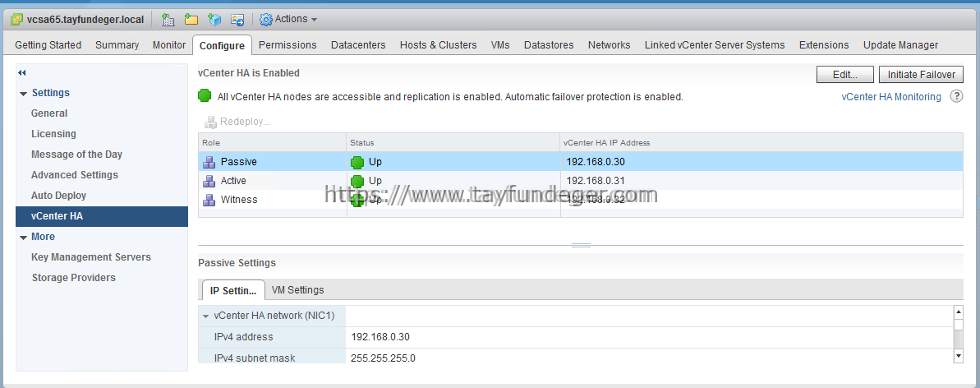This screenshot has height=388, width=980.
Task: Click the green Up icon in Witness row
Action: point(357,201)
